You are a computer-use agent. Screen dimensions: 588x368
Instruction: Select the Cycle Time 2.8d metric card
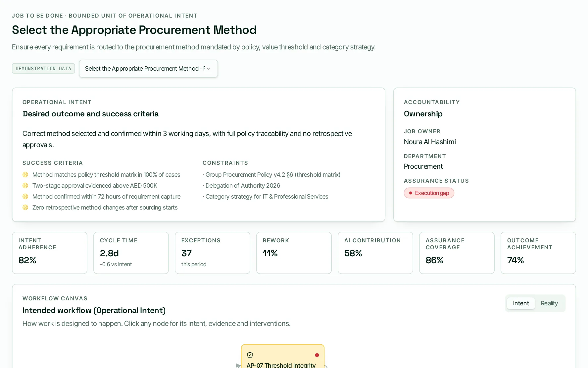(131, 253)
